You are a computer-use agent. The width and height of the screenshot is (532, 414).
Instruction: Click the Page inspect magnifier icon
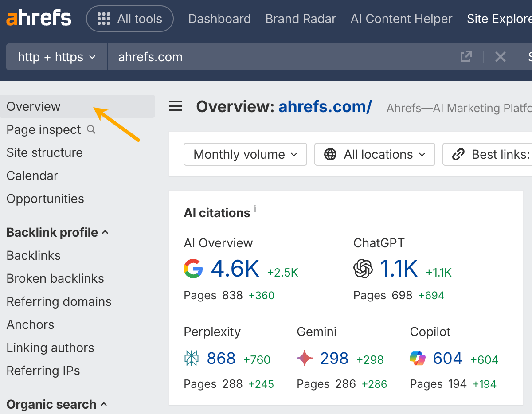click(91, 129)
